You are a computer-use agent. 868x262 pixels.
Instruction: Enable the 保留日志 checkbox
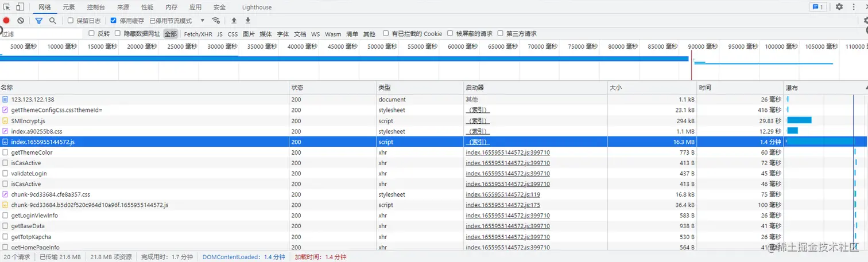coord(71,21)
